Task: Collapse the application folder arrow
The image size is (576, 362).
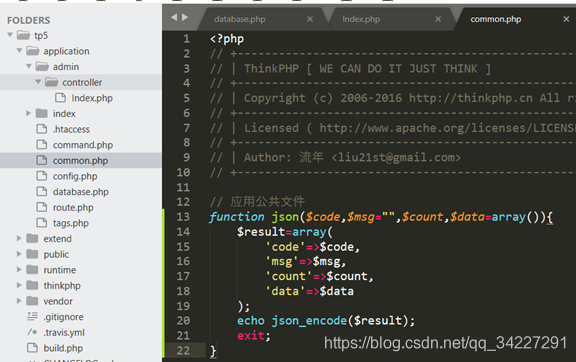Action: tap(19, 51)
